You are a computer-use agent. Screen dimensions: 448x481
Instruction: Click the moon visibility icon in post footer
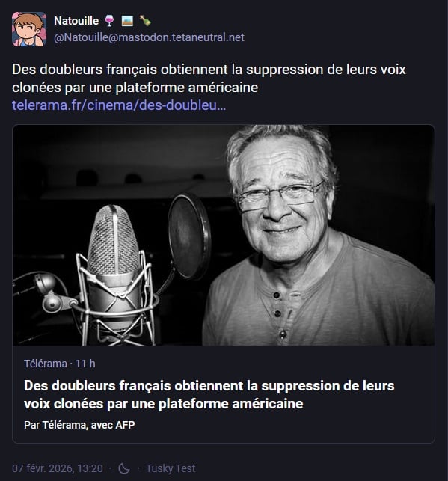click(x=124, y=468)
